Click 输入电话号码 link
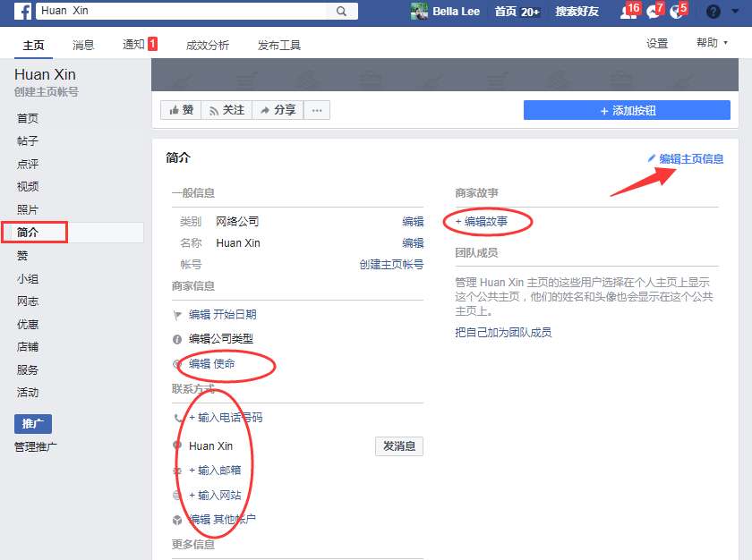752x560 pixels. (226, 417)
